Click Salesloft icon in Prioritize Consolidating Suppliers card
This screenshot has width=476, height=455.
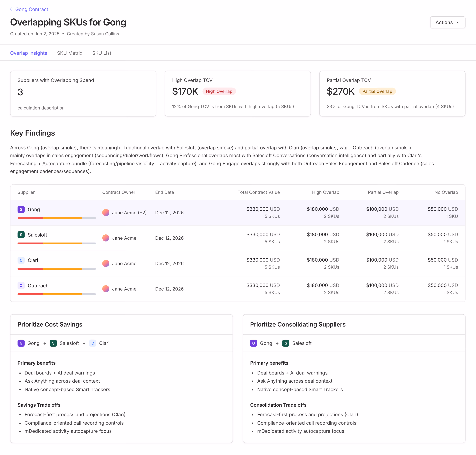point(286,343)
